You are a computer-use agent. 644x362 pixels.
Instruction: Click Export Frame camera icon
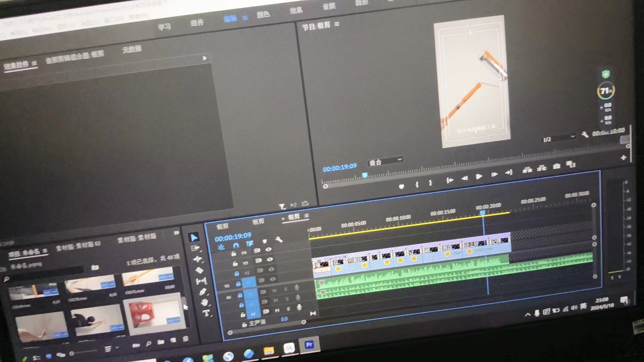click(556, 166)
